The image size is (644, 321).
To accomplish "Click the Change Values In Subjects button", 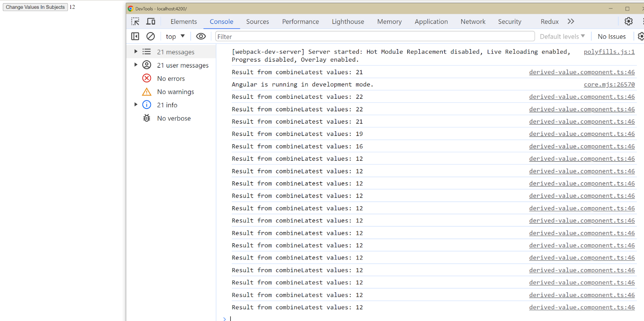I will tap(35, 7).
